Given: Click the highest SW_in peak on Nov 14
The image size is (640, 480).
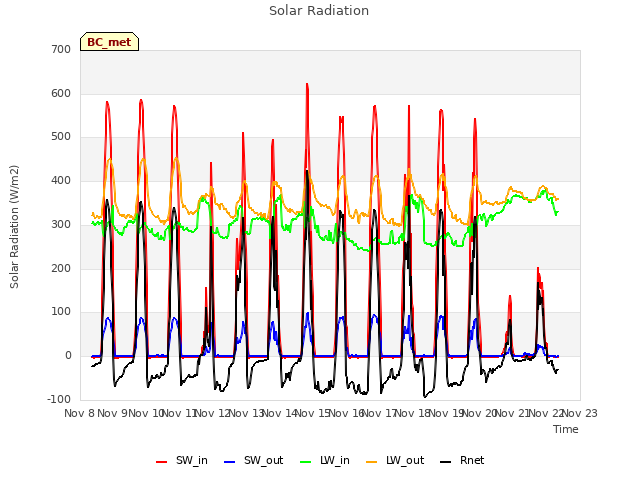Looking at the screenshot, I should coord(307,84).
